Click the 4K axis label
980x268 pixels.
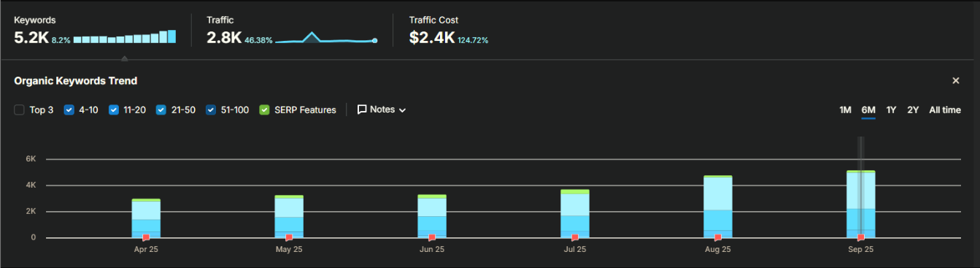[x=31, y=185]
